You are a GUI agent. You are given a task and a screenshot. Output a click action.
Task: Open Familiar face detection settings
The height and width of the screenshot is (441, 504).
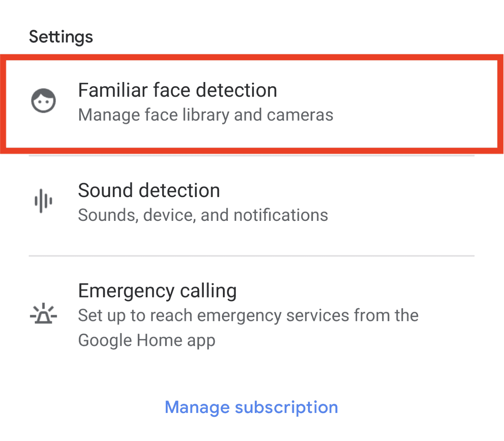pos(252,104)
